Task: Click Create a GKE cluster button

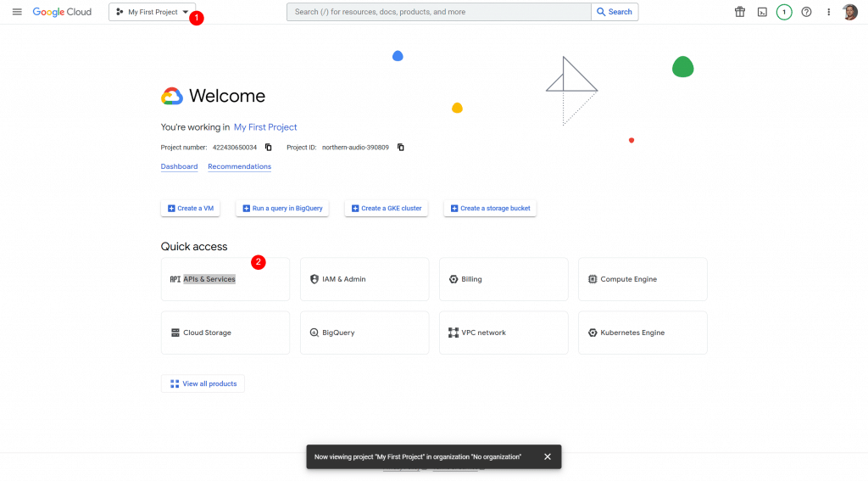Action: 387,209
